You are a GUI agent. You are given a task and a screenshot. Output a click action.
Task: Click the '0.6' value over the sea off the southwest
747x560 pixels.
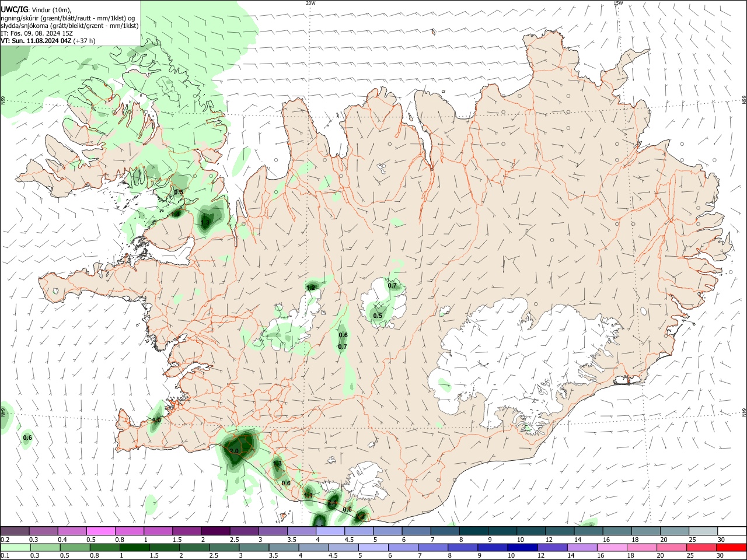point(27,437)
